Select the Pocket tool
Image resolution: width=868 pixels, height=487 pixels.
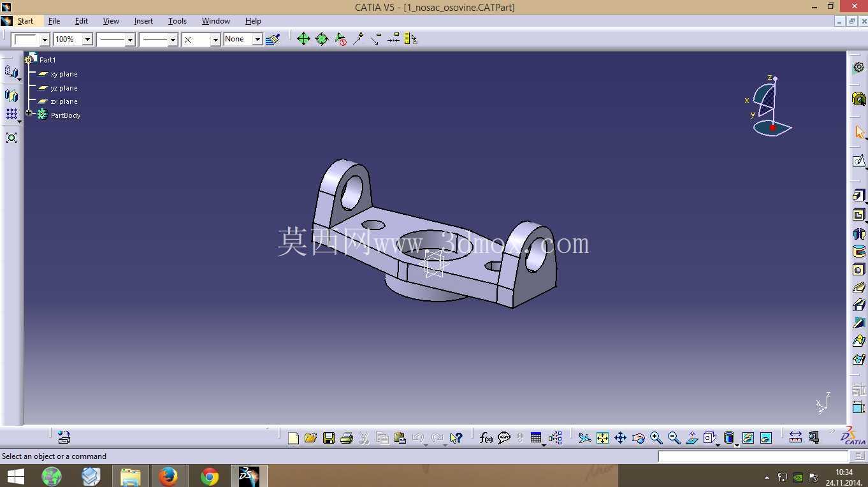pyautogui.click(x=858, y=215)
